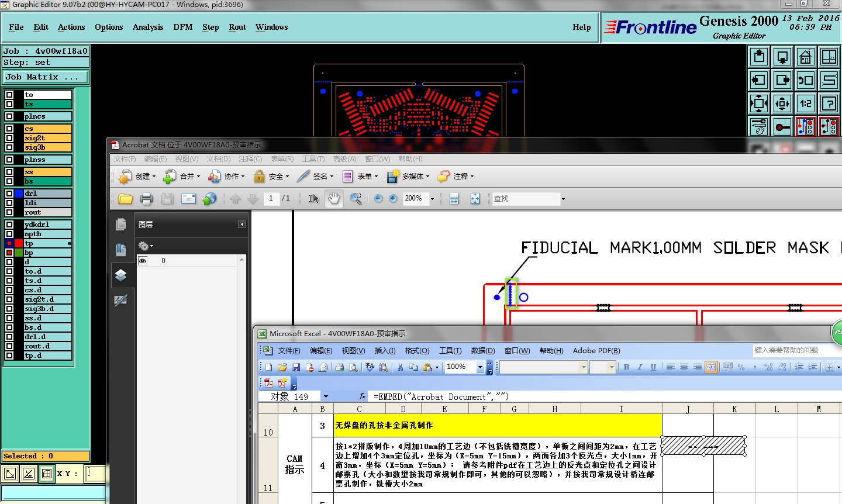Click the Acrobat zoom out minus button

point(378,199)
